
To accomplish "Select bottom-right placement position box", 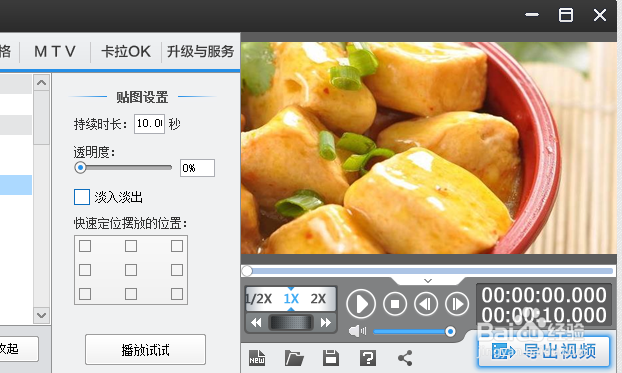I will tap(177, 294).
